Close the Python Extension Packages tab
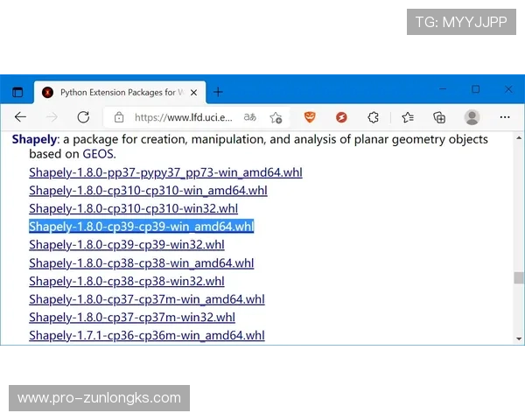 pos(194,92)
